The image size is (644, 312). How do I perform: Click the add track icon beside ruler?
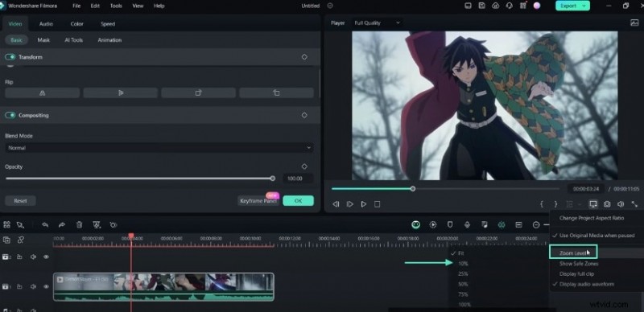click(6, 240)
